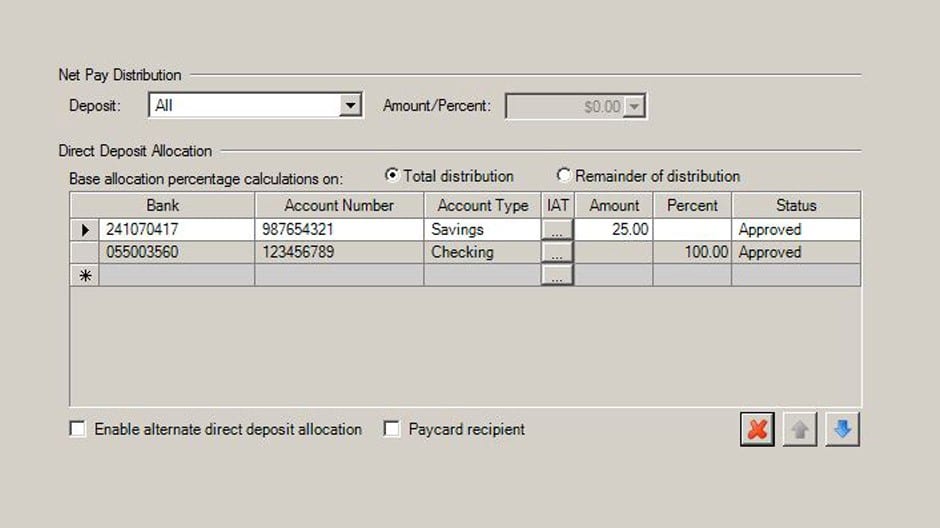This screenshot has height=528, width=940.
Task: Move allocation down with blue arrow button
Action: [842, 429]
